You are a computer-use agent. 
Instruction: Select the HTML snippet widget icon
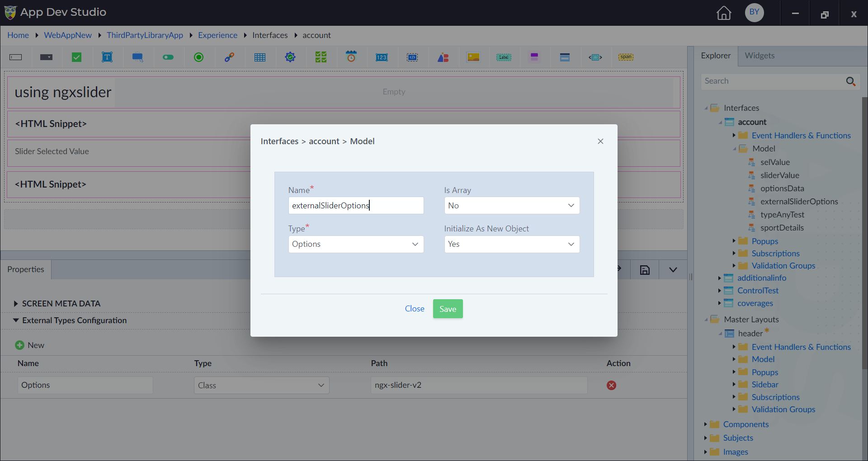(412, 57)
